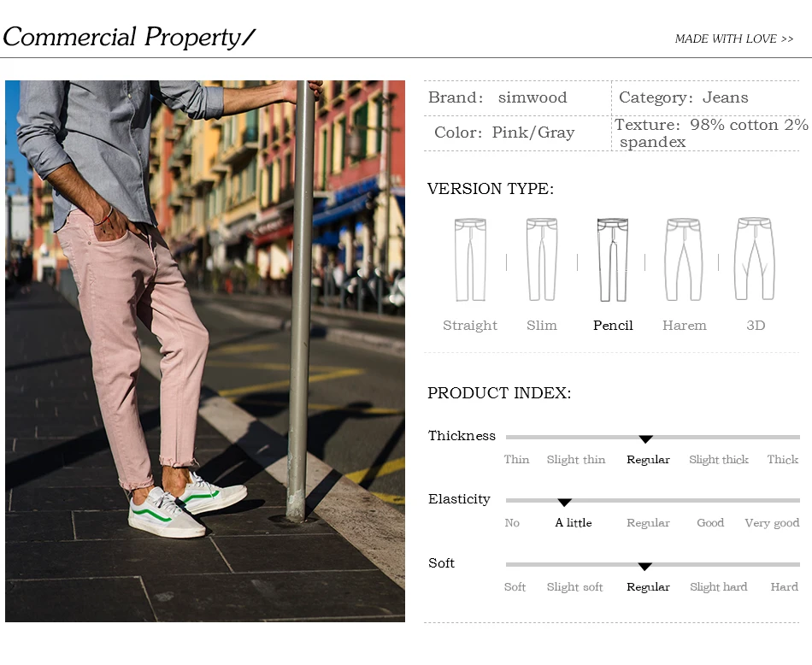Select the 'Pencil' version label

pos(613,326)
